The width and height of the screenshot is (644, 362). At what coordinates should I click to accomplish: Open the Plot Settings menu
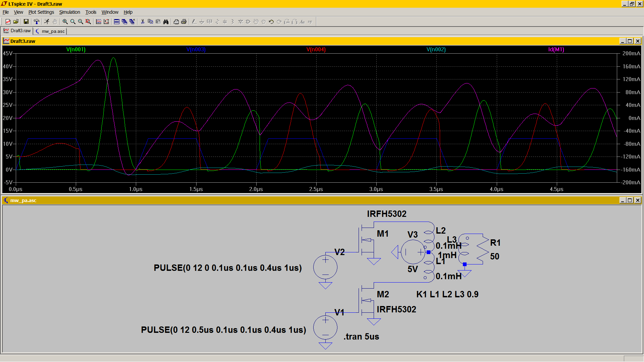(41, 12)
